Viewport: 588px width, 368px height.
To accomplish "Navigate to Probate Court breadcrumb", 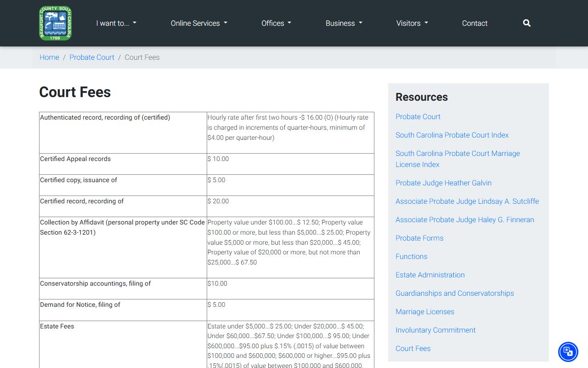I will [92, 57].
